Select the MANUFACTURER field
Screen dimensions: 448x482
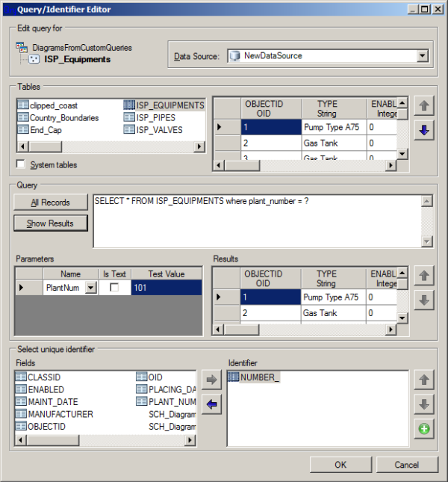55,414
